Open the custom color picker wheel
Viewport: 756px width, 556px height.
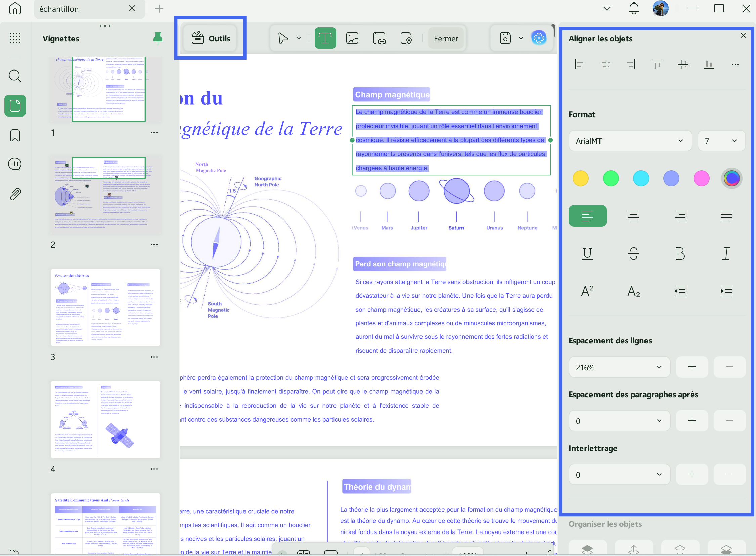coord(732,178)
